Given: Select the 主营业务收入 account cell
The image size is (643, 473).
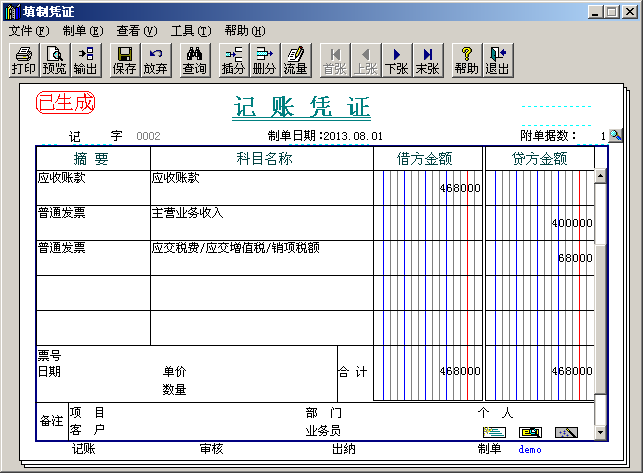Looking at the screenshot, I should pyautogui.click(x=262, y=223).
